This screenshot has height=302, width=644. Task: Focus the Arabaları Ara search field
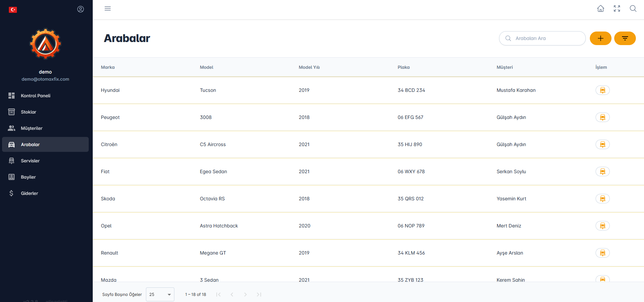542,38
